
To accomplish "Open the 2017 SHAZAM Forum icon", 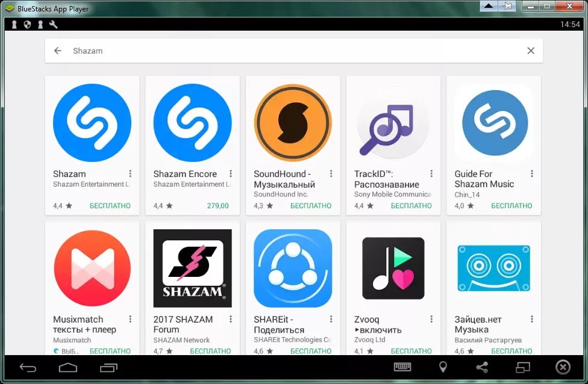I will 192,268.
